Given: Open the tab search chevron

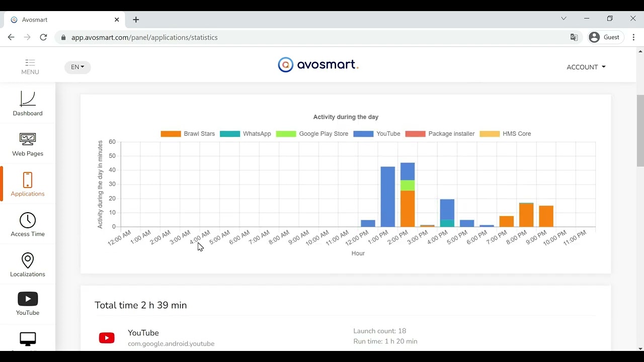Looking at the screenshot, I should [x=563, y=19].
